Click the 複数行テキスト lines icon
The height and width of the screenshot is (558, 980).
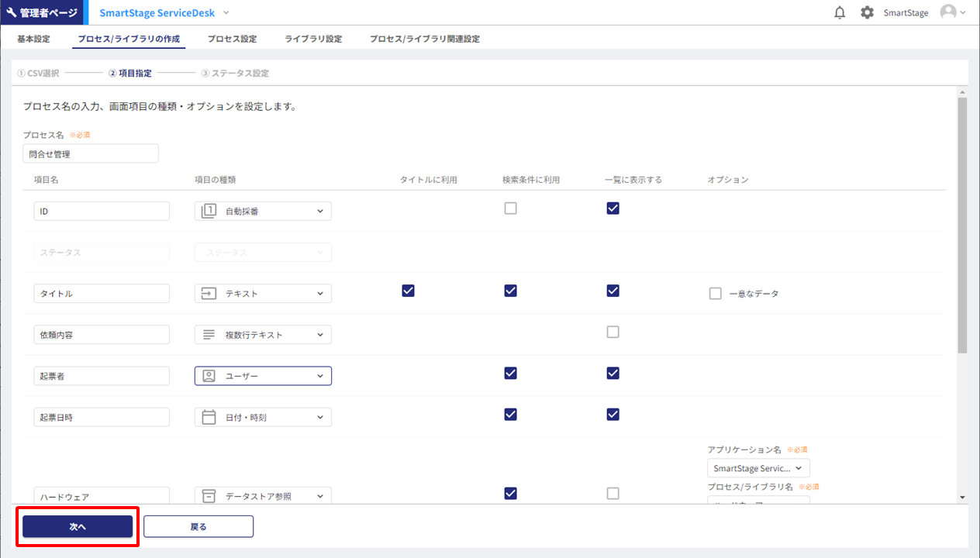pyautogui.click(x=209, y=335)
